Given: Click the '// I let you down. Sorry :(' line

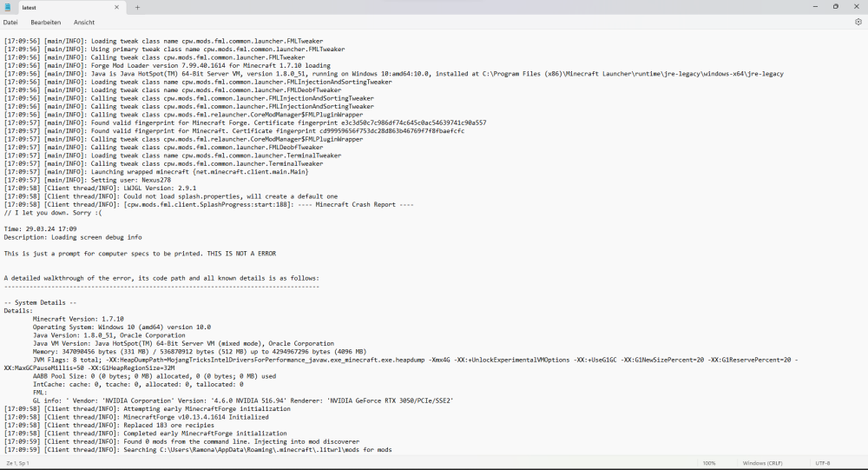Looking at the screenshot, I should point(53,212).
